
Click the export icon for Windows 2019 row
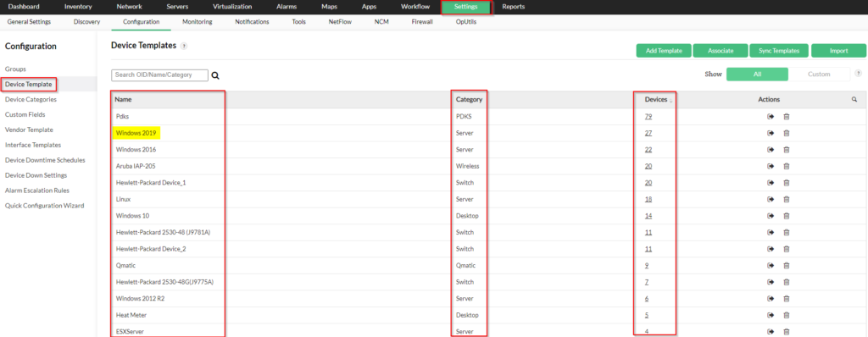[x=770, y=134]
